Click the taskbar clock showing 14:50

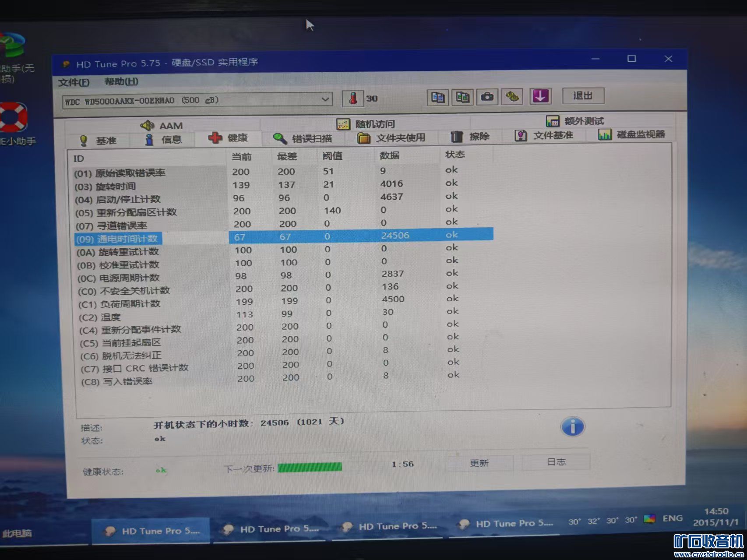[716, 517]
